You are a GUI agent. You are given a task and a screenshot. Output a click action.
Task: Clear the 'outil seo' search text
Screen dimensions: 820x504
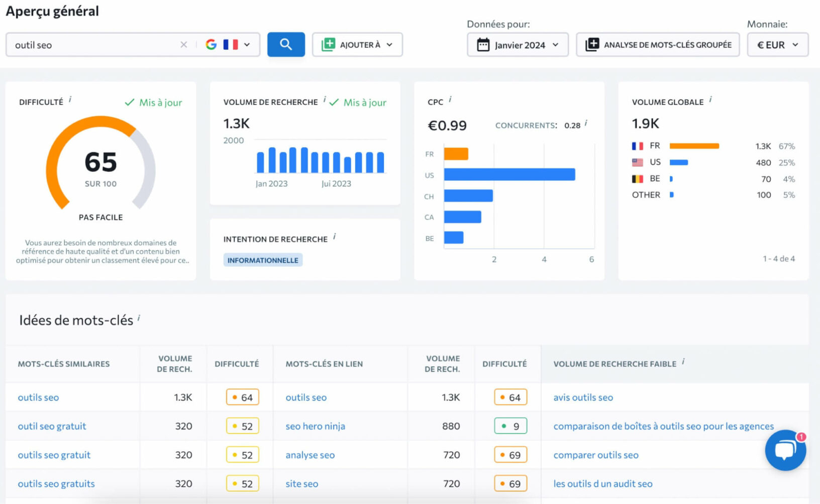tap(183, 45)
